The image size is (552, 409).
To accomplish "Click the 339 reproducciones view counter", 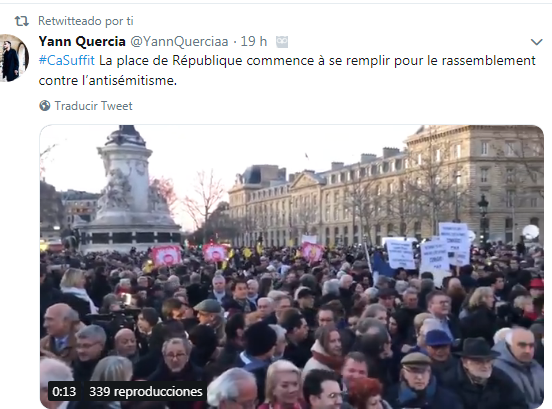I will 145,391.
